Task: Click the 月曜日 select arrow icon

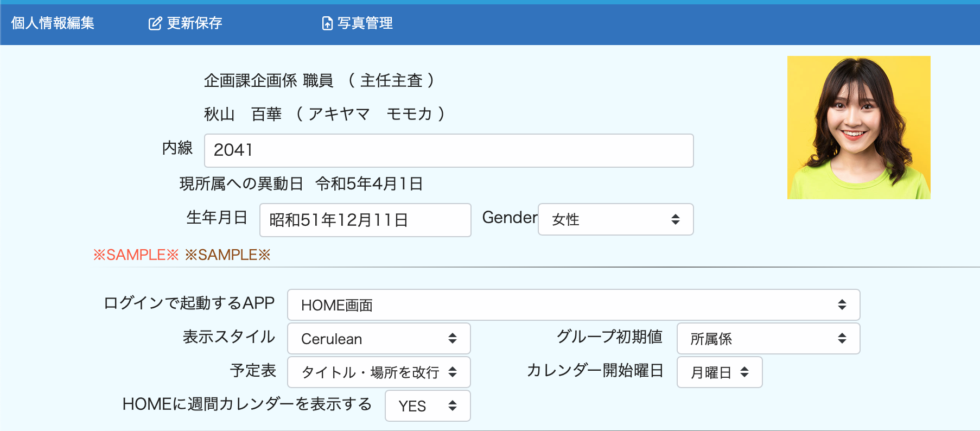Action: 744,372
